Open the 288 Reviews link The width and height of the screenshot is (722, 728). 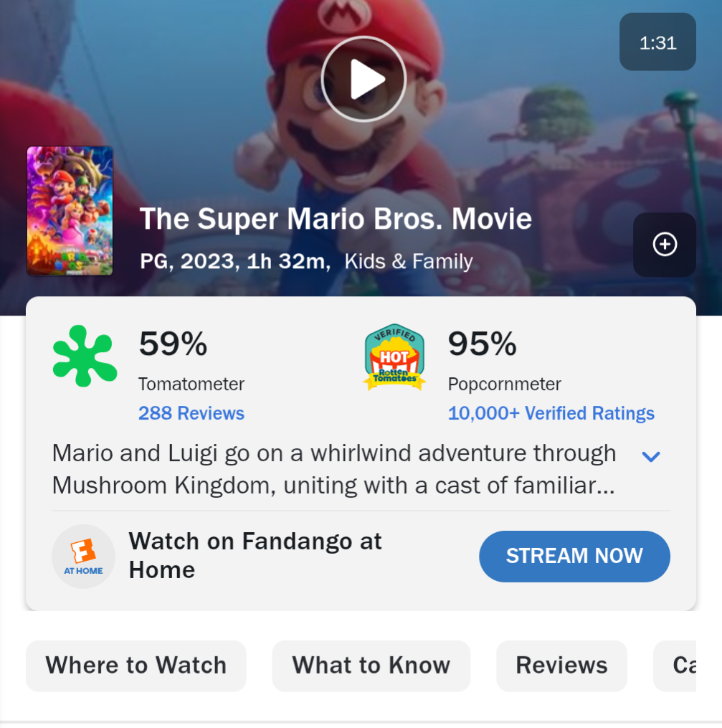coord(191,413)
